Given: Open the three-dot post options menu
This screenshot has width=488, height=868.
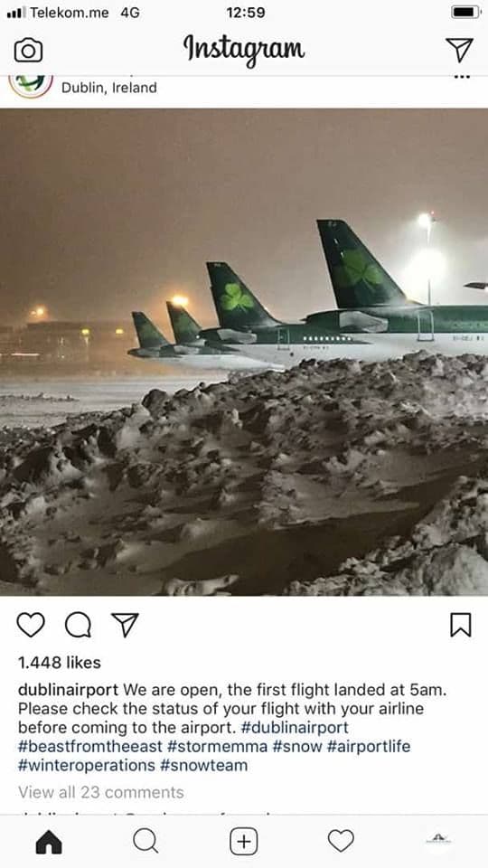Looking at the screenshot, I should (x=462, y=77).
